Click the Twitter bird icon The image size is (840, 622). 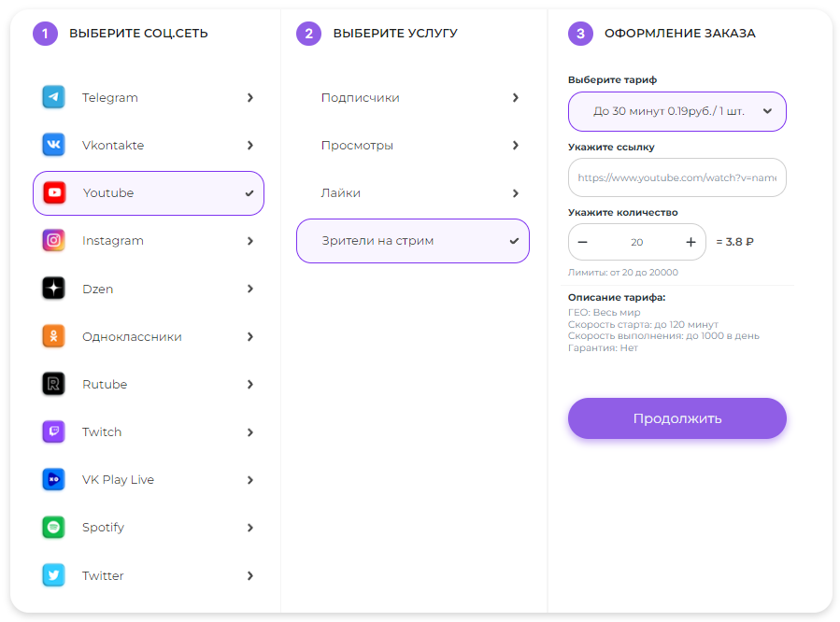53,575
